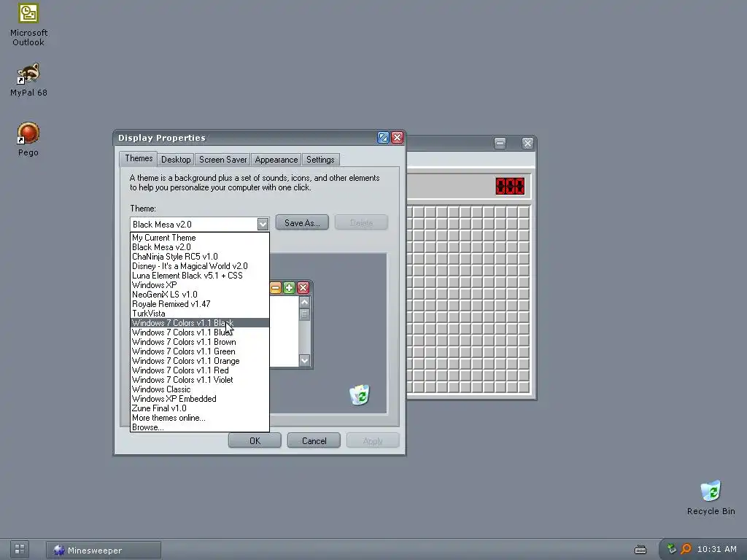Click the green tray icon beside magnifier
The image size is (747, 560).
(x=672, y=549)
